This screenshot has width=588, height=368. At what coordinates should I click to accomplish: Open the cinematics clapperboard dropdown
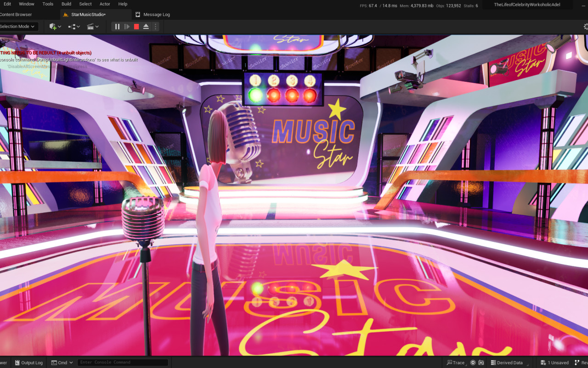point(93,27)
